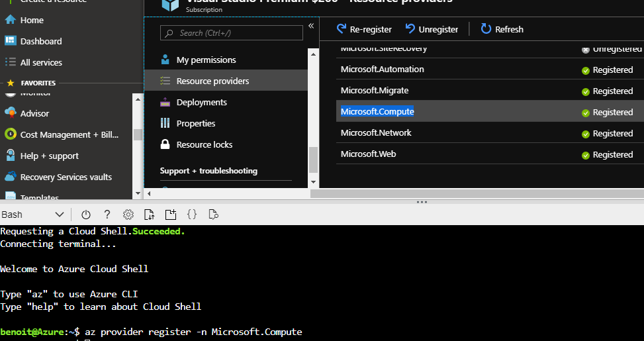Open Cloud Shell settings gear
644x341 pixels.
click(128, 215)
